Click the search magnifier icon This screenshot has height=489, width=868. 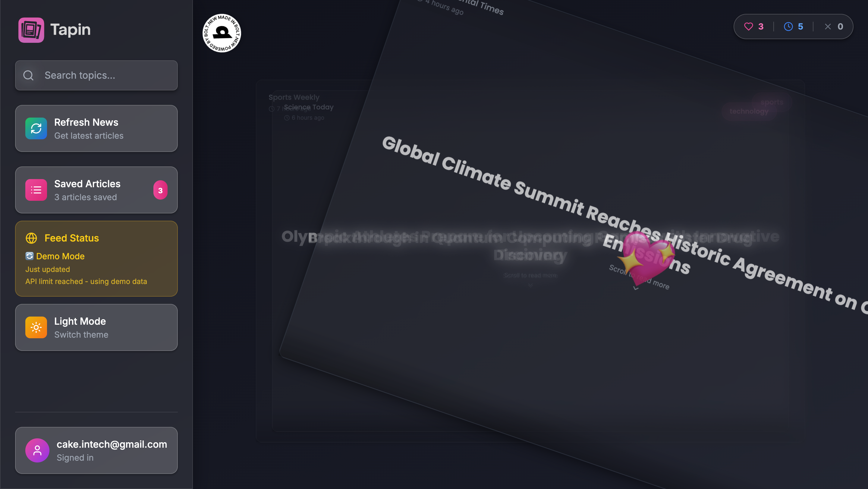point(28,75)
